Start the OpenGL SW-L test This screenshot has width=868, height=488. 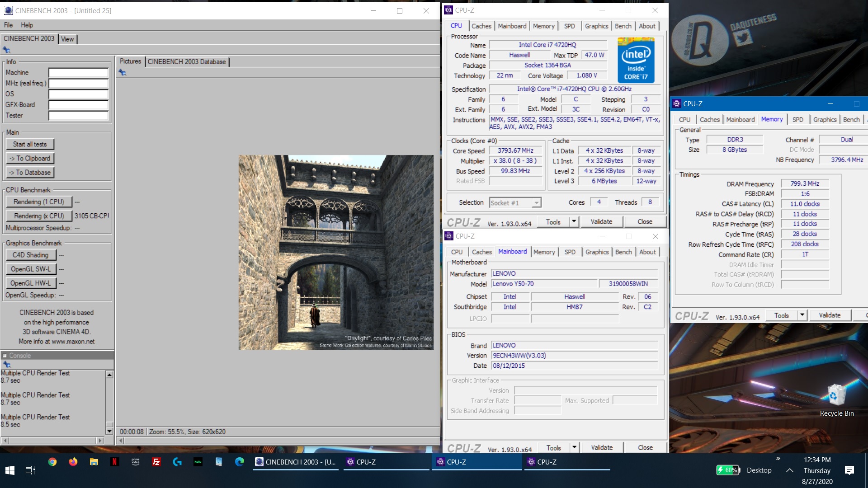pyautogui.click(x=31, y=269)
